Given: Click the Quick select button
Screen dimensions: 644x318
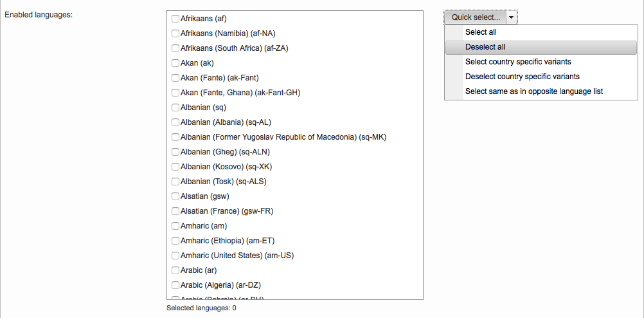Looking at the screenshot, I should 476,17.
